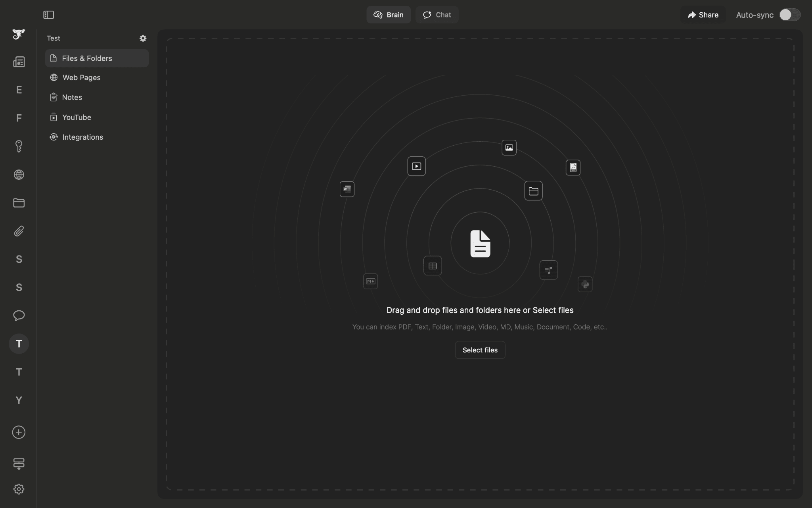
Task: Open the globe icon brain
Action: [x=19, y=175]
